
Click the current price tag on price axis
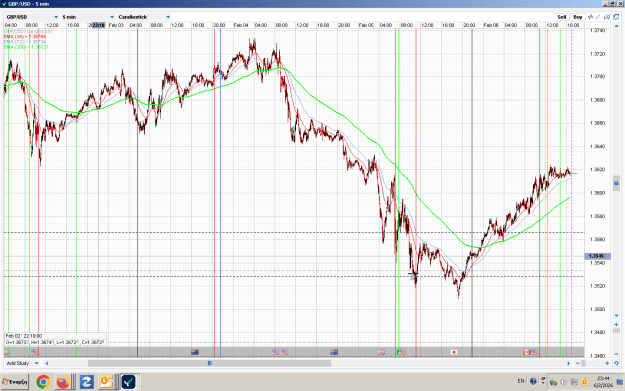597,256
